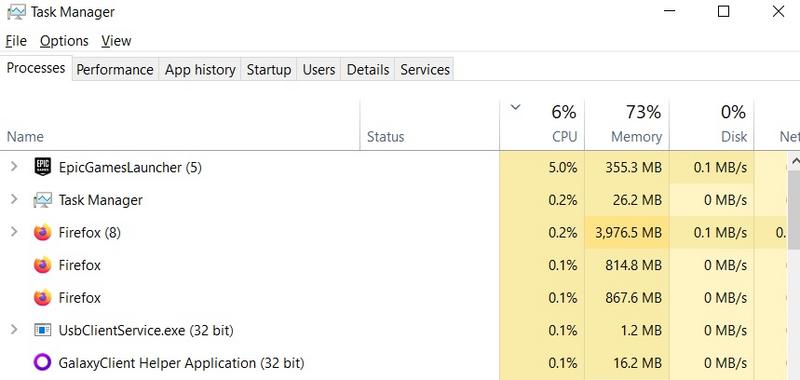Sort processes by Name column header
Viewport: 800px width, 380px height.
click(x=25, y=137)
